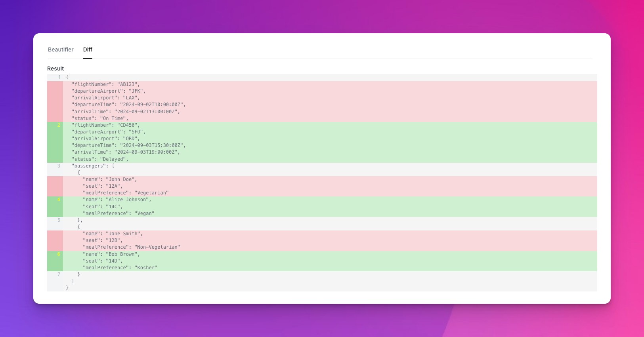Click the removed line "seat": "12A"
Screen dimensions: 644x337
(x=103, y=186)
